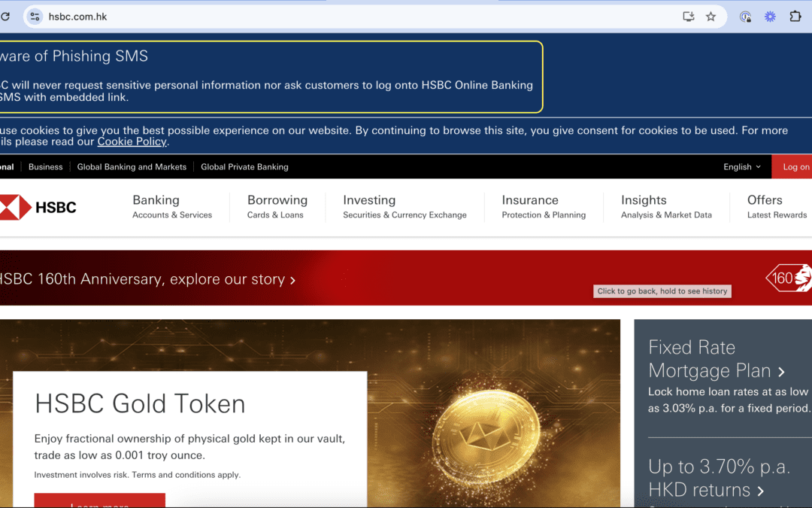The image size is (812, 508).
Task: Open the Insurance Protection & Planning menu
Action: tap(544, 207)
